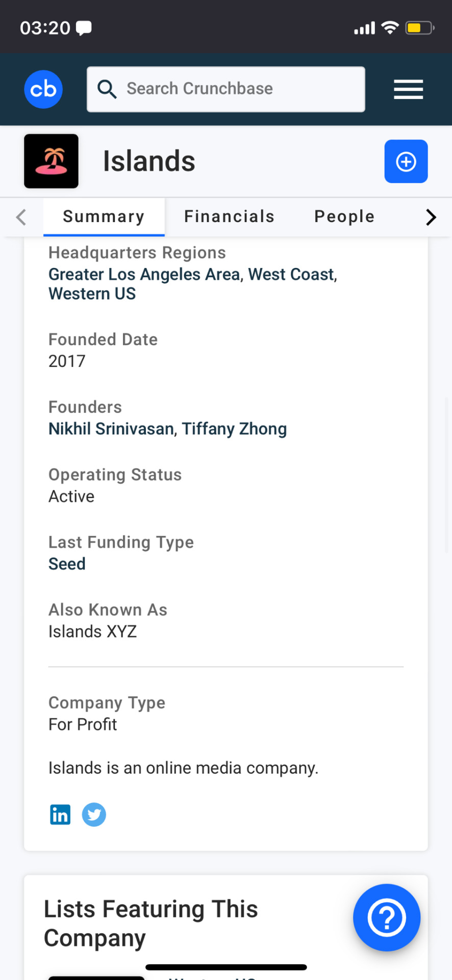Open the blue help question mark button
Screen dimensions: 452x980
click(387, 918)
